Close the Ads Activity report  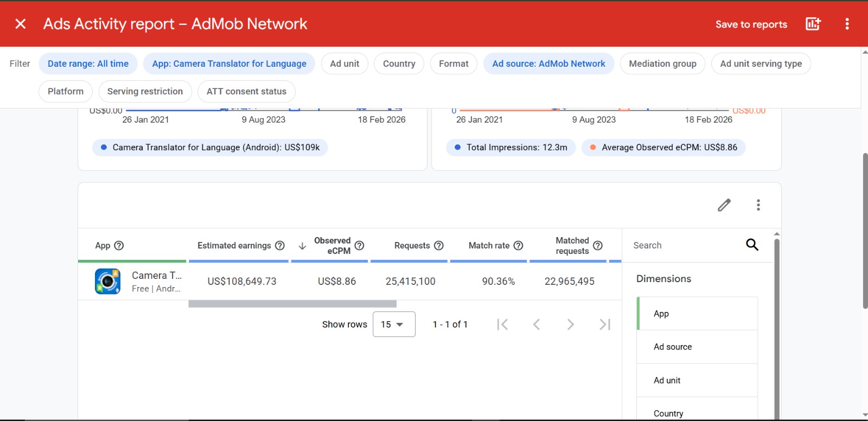click(x=21, y=24)
